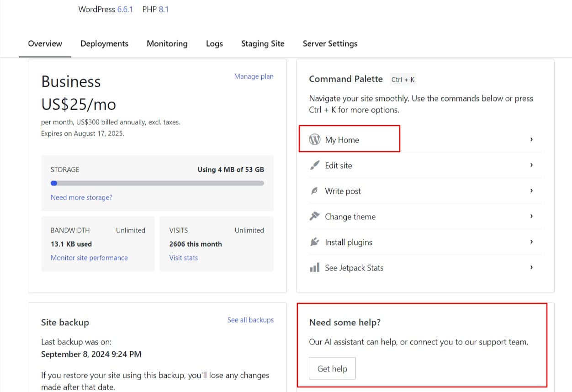Click the feather icon for Write post
The image size is (572, 392).
[314, 191]
